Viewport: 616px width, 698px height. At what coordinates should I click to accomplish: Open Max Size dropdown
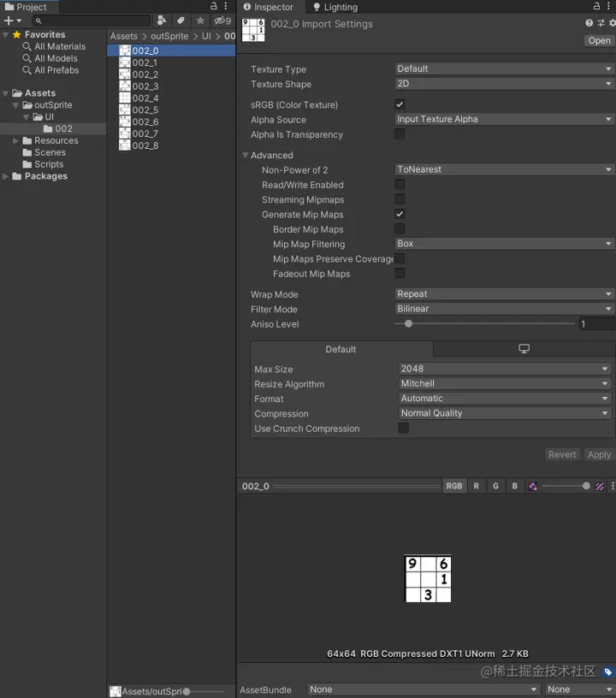pyautogui.click(x=505, y=369)
